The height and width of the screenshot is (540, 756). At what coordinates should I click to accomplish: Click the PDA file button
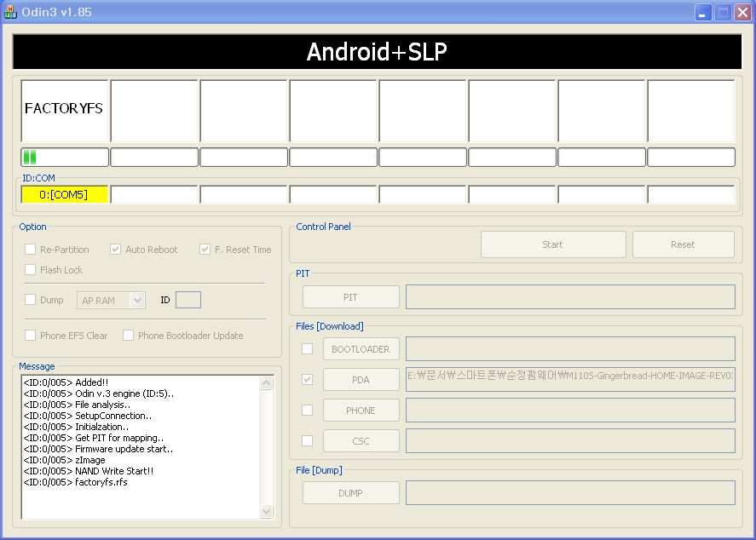tap(361, 380)
